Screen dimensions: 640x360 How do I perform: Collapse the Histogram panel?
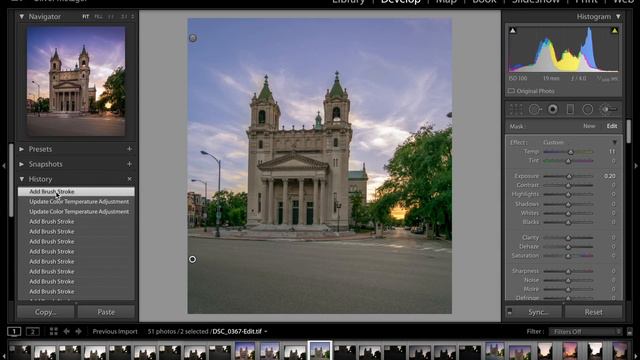618,17
